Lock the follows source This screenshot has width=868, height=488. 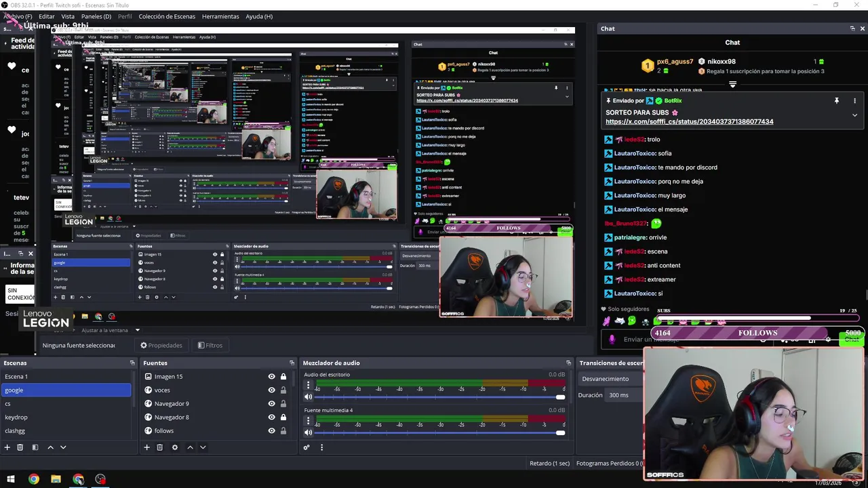tap(283, 430)
